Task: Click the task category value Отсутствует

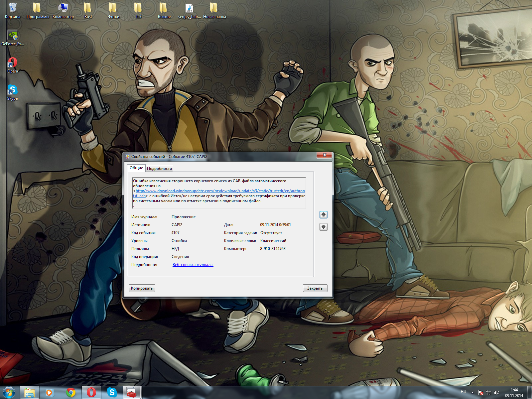Action: [271, 233]
